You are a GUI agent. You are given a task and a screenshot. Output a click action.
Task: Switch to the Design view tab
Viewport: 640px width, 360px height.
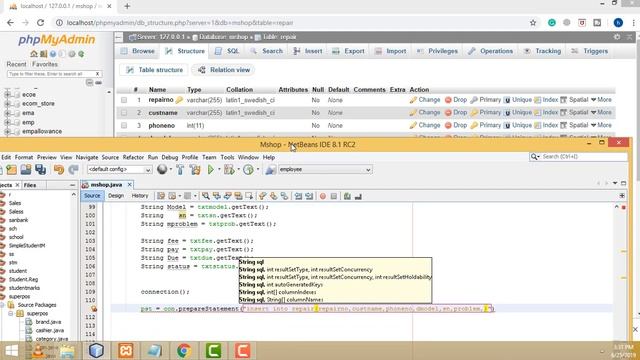pyautogui.click(x=116, y=196)
